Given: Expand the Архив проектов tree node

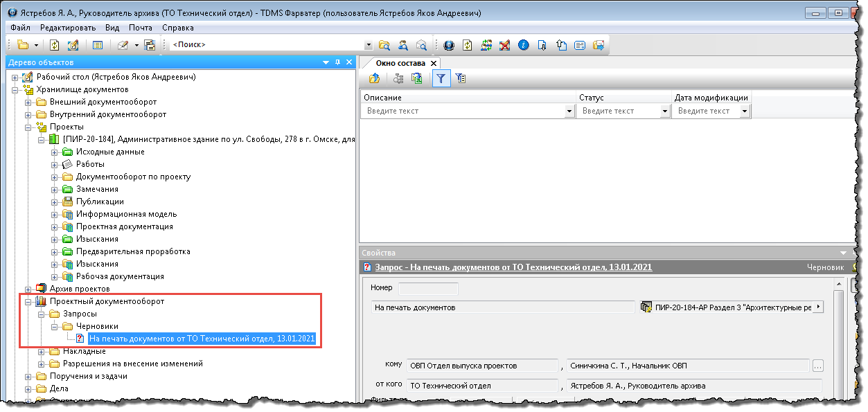Looking at the screenshot, I should (28, 289).
